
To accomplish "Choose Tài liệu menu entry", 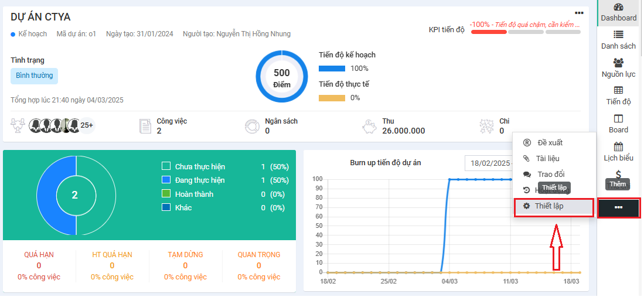I will point(547,158).
